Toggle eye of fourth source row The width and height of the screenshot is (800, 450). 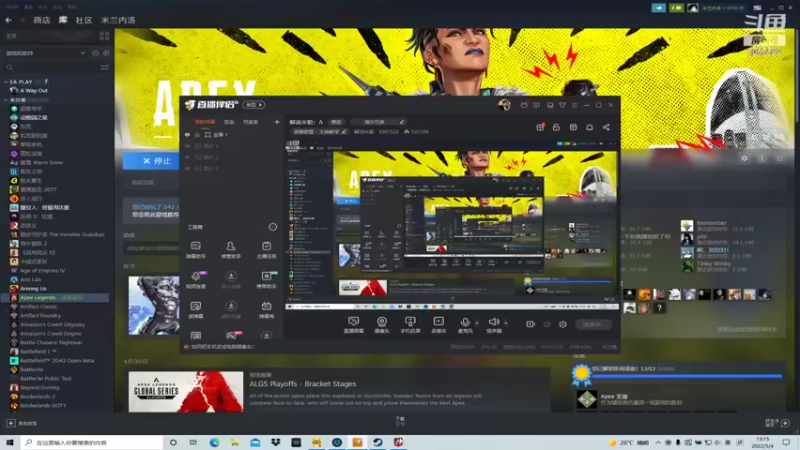(187, 168)
